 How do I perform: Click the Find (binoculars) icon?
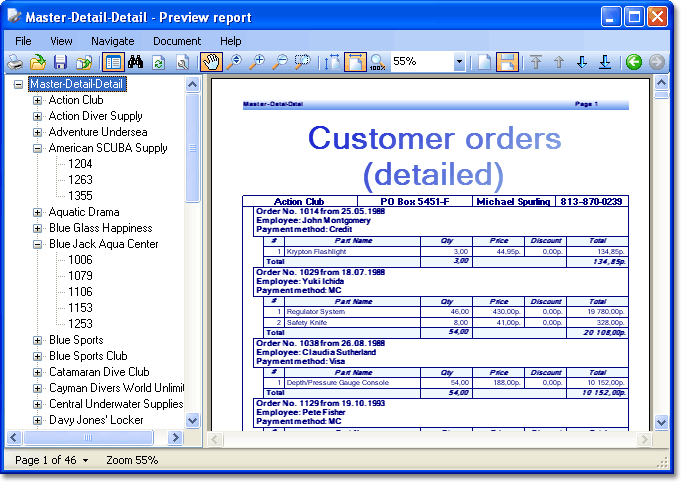(136, 62)
